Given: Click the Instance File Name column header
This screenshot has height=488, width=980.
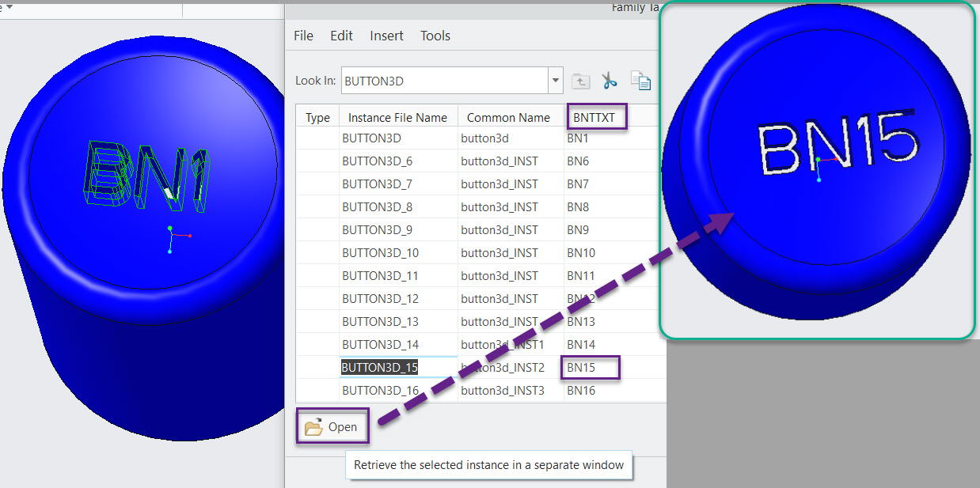Looking at the screenshot, I should coord(398,116).
